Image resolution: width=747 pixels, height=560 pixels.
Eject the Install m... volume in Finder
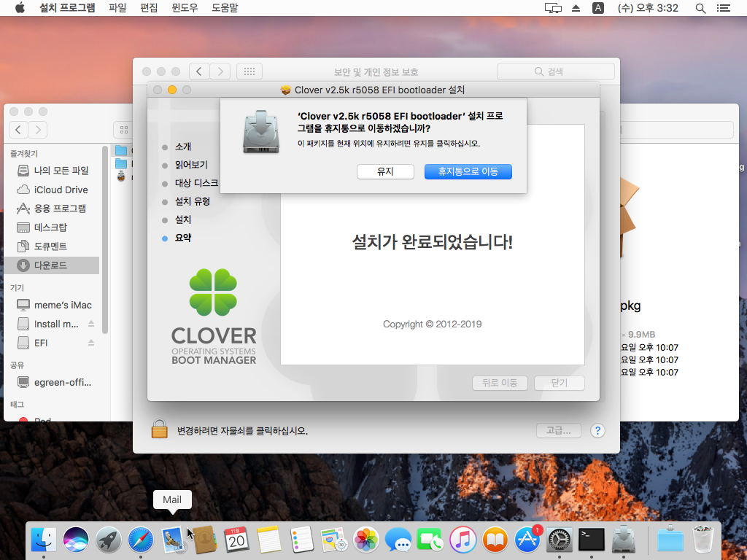click(91, 324)
